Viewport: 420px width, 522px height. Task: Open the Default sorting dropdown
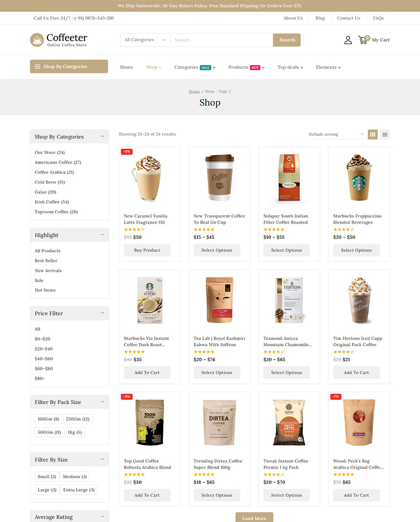click(336, 134)
